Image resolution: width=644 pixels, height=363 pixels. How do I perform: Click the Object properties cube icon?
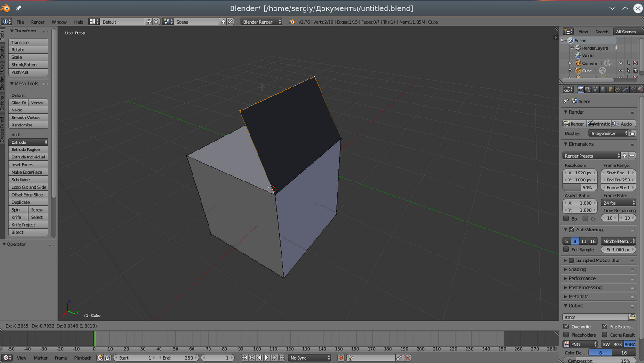click(611, 89)
